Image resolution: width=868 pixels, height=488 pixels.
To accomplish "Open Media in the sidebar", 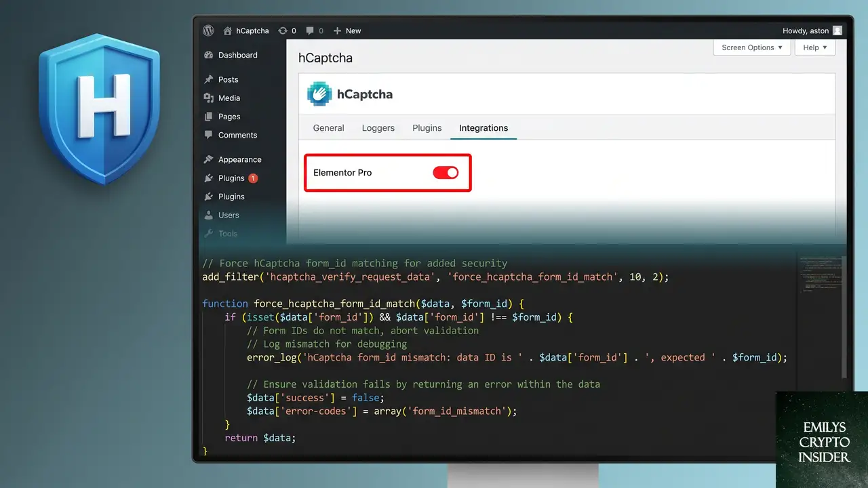I will click(x=229, y=98).
